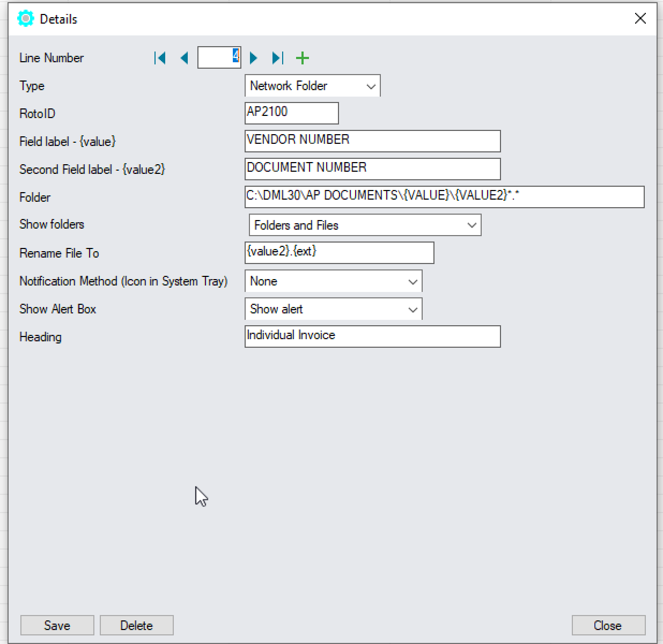
Task: Open the Type dropdown showing Network Folder
Action: (x=312, y=86)
